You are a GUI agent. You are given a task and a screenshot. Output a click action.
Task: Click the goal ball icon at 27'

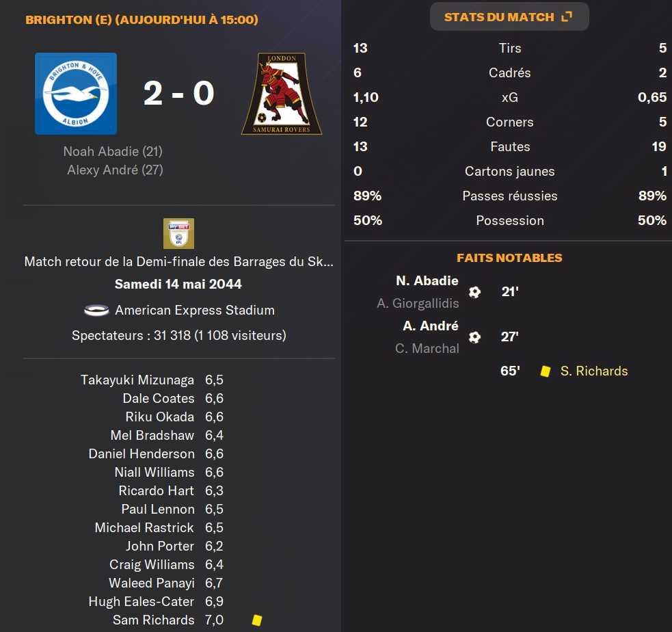pyautogui.click(x=474, y=337)
